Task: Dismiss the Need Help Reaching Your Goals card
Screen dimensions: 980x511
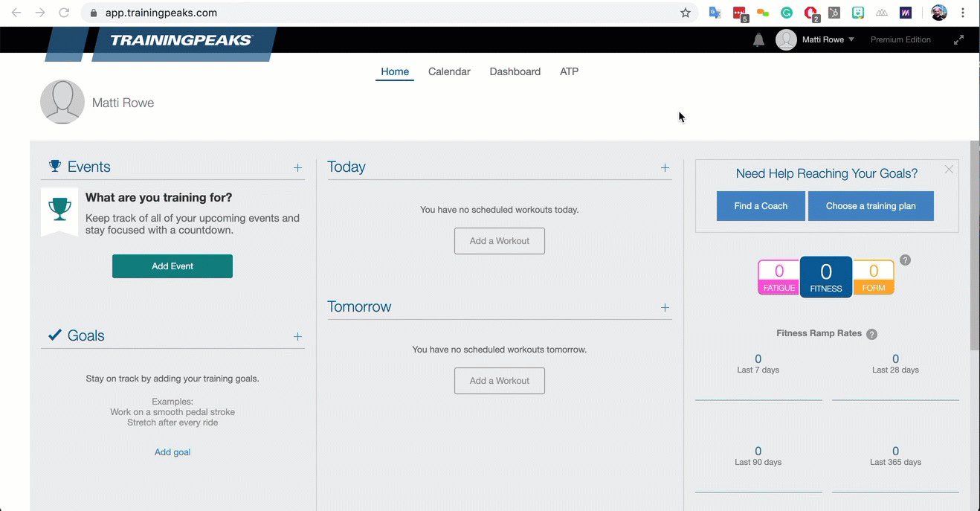Action: (949, 170)
